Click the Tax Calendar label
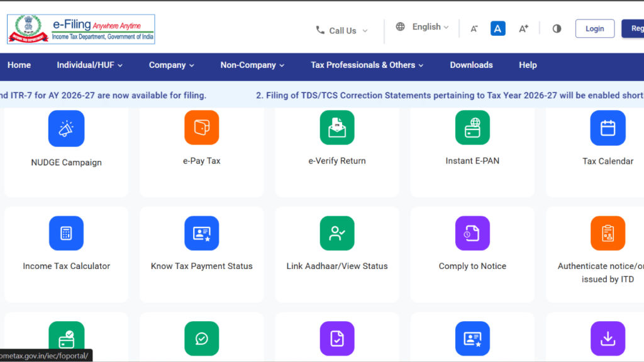Image resolution: width=644 pixels, height=362 pixels. [608, 162]
